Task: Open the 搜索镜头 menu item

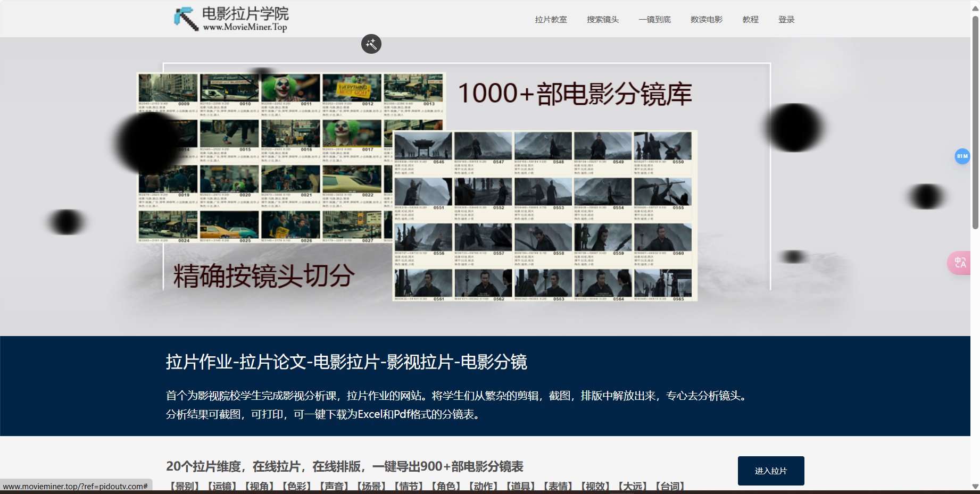Action: point(603,19)
